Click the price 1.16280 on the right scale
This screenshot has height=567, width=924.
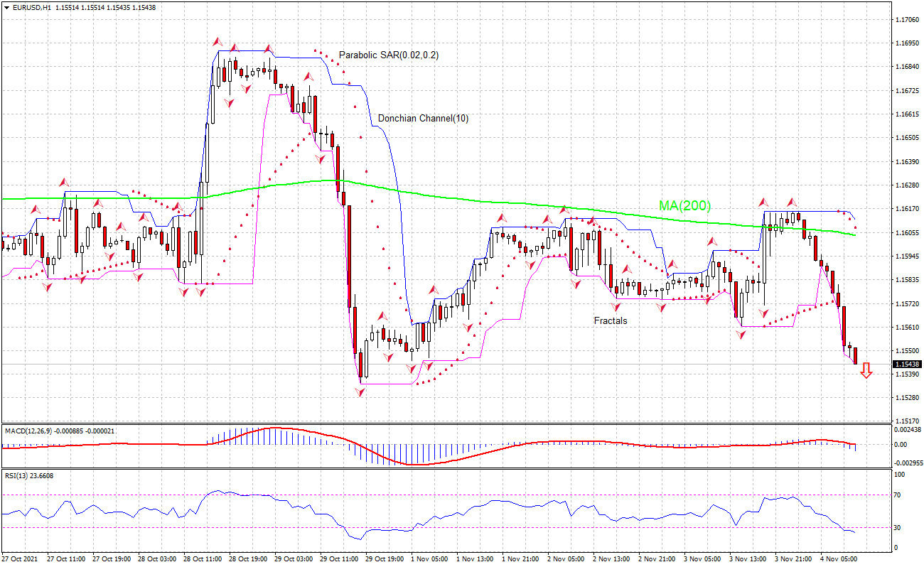[x=908, y=183]
